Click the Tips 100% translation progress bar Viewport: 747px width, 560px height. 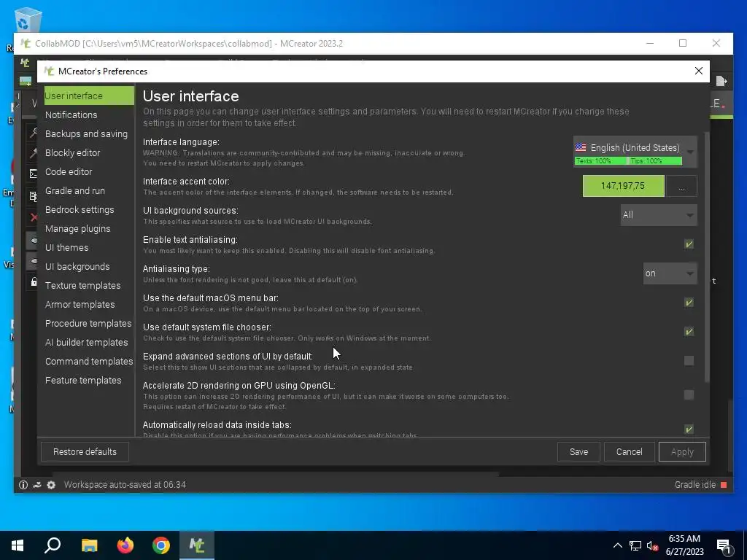point(656,161)
